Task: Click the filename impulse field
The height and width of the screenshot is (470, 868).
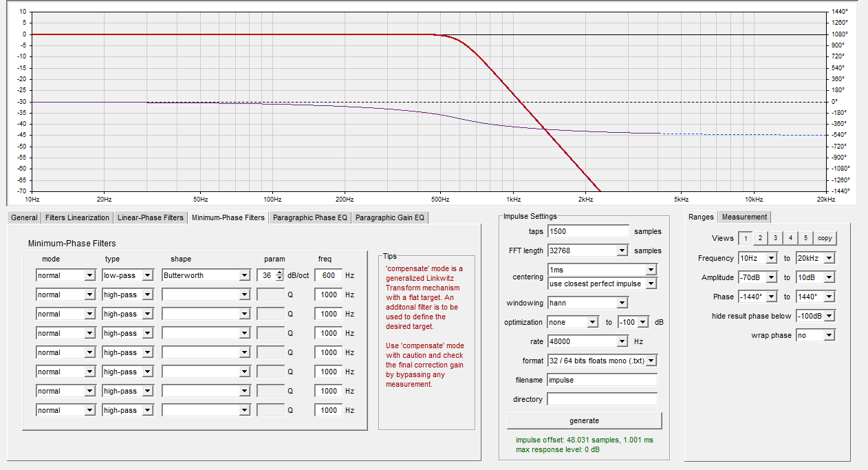Action: click(x=603, y=380)
